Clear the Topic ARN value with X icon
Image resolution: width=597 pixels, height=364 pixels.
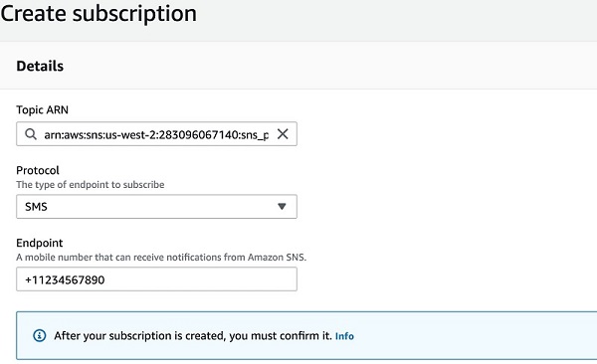pyautogui.click(x=283, y=134)
